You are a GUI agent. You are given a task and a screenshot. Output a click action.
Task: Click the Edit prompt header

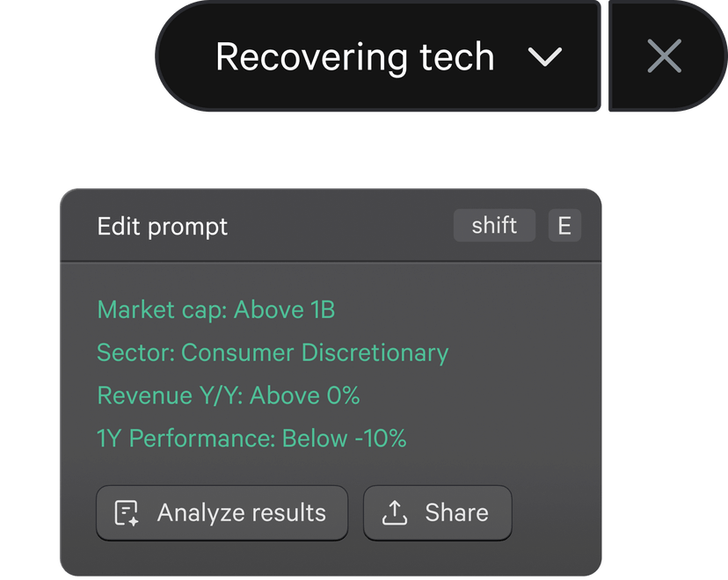[162, 227]
